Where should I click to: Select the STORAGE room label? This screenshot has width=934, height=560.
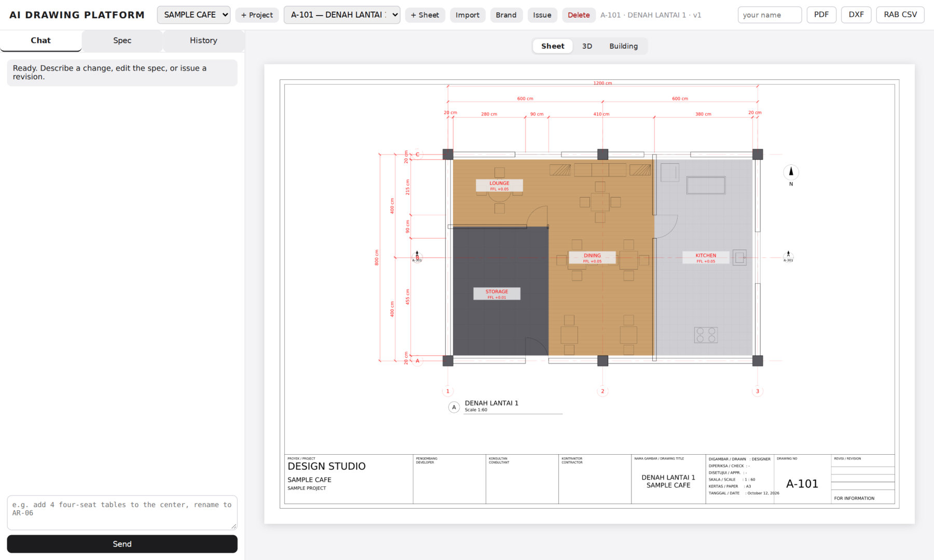(497, 294)
